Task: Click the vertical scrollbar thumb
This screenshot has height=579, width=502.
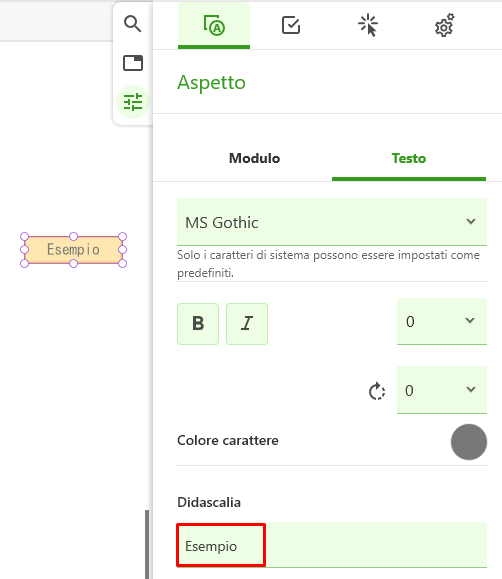Action: coord(147,544)
